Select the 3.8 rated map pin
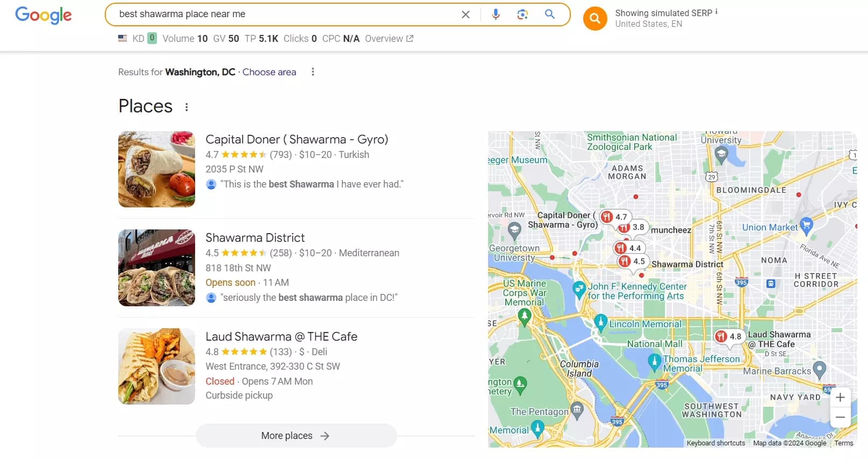Image resolution: width=868 pixels, height=461 pixels. pyautogui.click(x=635, y=227)
